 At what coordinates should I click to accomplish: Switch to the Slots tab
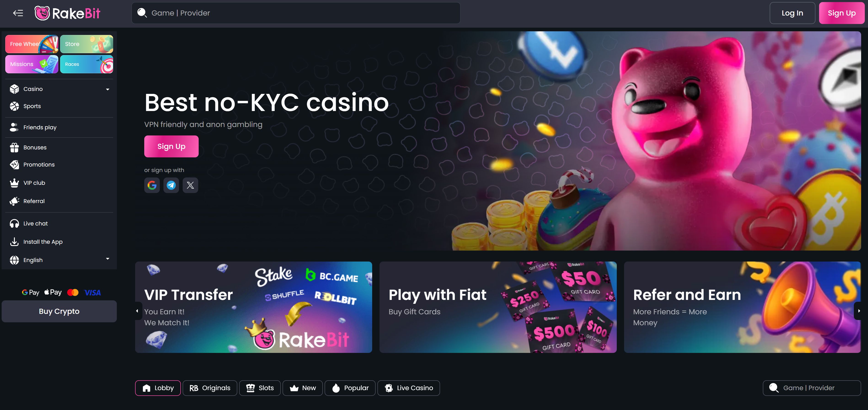tap(260, 388)
